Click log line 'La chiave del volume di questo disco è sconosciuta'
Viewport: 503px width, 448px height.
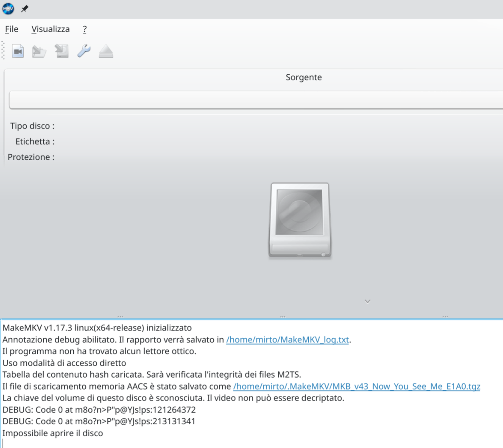click(x=173, y=398)
